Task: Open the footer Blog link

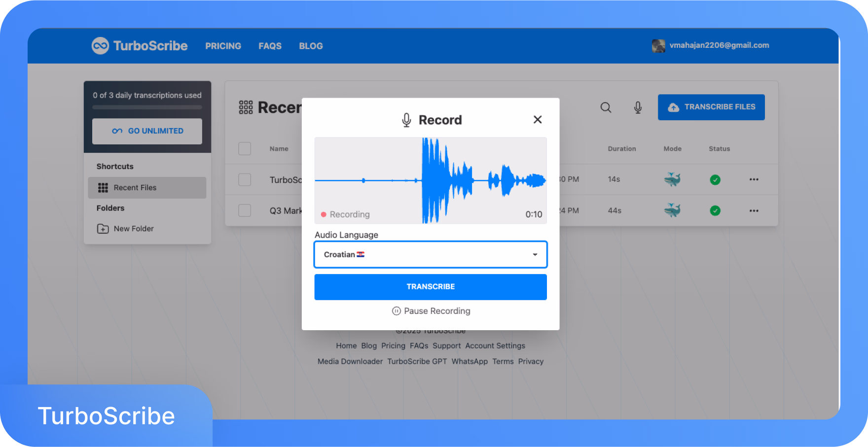Action: tap(369, 346)
